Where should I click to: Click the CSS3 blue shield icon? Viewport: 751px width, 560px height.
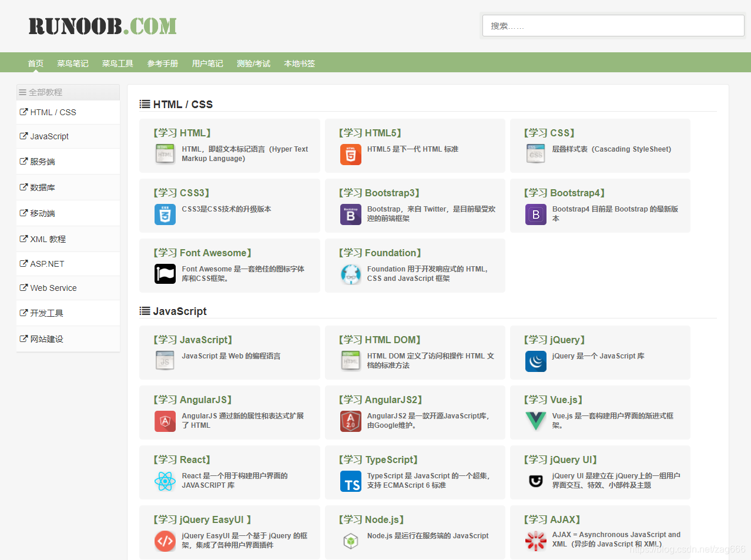(x=165, y=214)
